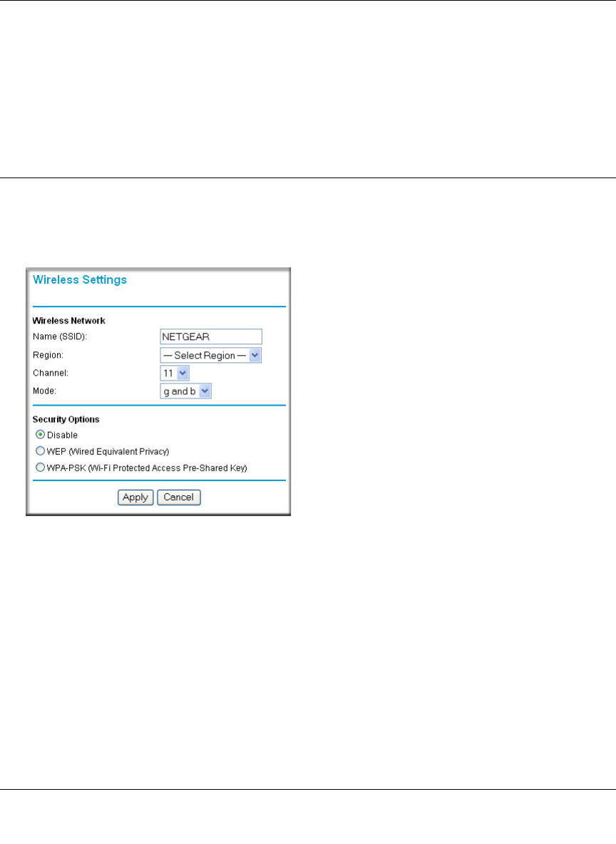Screen dimensions: 616x844
Task: Click the Name (SSID): label
Action: pyautogui.click(x=60, y=336)
